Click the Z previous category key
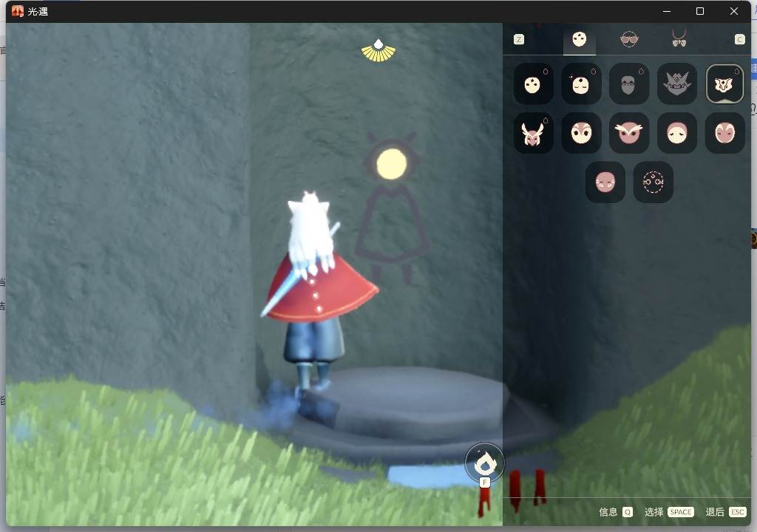 click(x=519, y=40)
